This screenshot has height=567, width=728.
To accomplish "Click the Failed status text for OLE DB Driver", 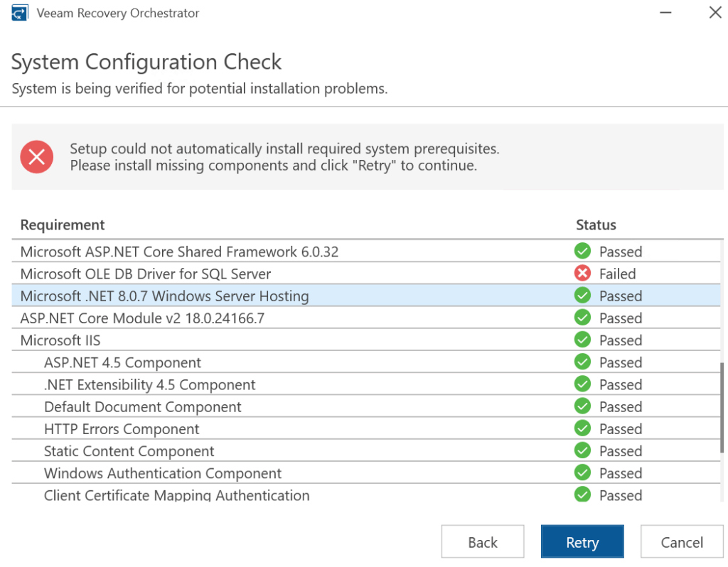I will [618, 274].
